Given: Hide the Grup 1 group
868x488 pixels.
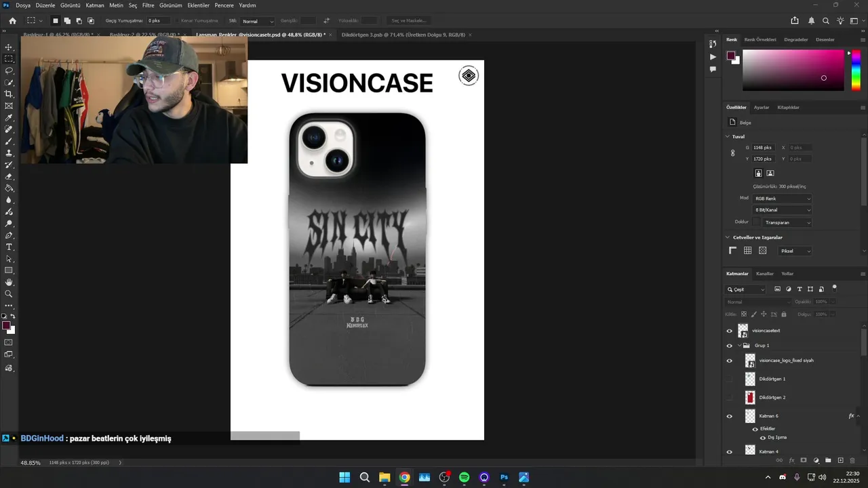Looking at the screenshot, I should (730, 346).
